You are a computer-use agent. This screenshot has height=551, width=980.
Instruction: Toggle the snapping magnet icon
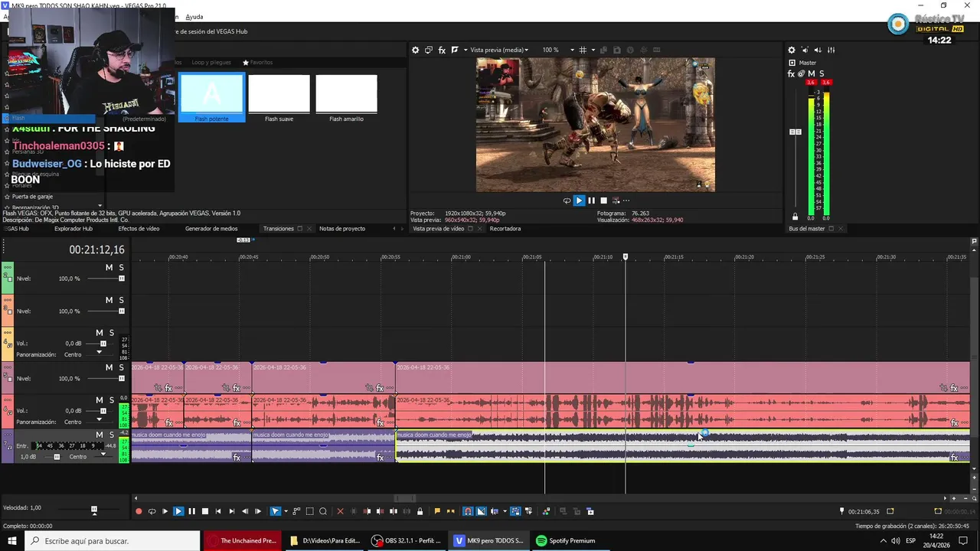[x=468, y=511]
